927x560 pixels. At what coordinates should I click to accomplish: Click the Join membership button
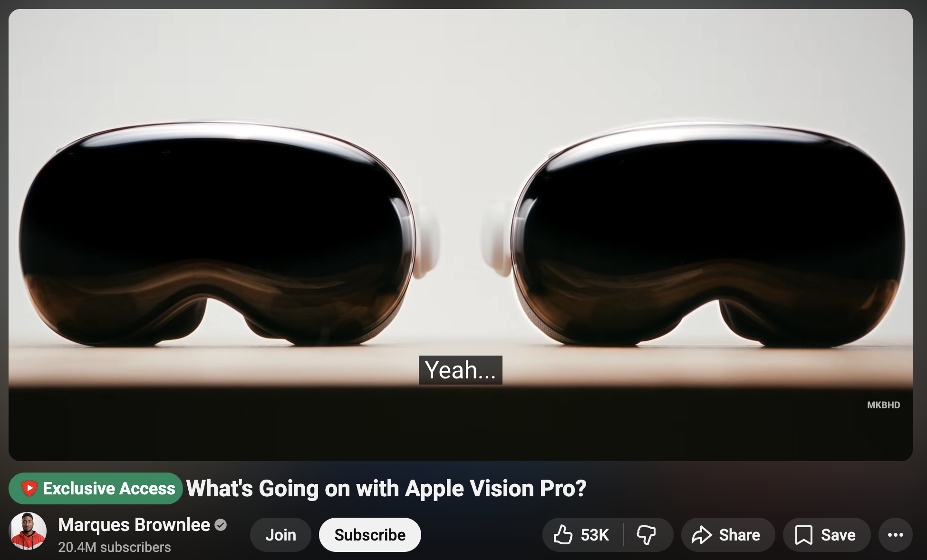point(280,535)
